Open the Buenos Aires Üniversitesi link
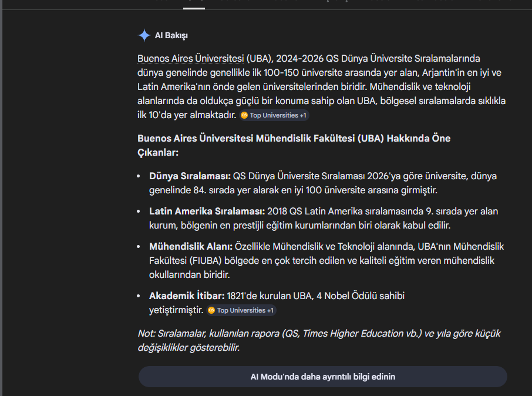The image size is (532, 396). click(x=190, y=58)
